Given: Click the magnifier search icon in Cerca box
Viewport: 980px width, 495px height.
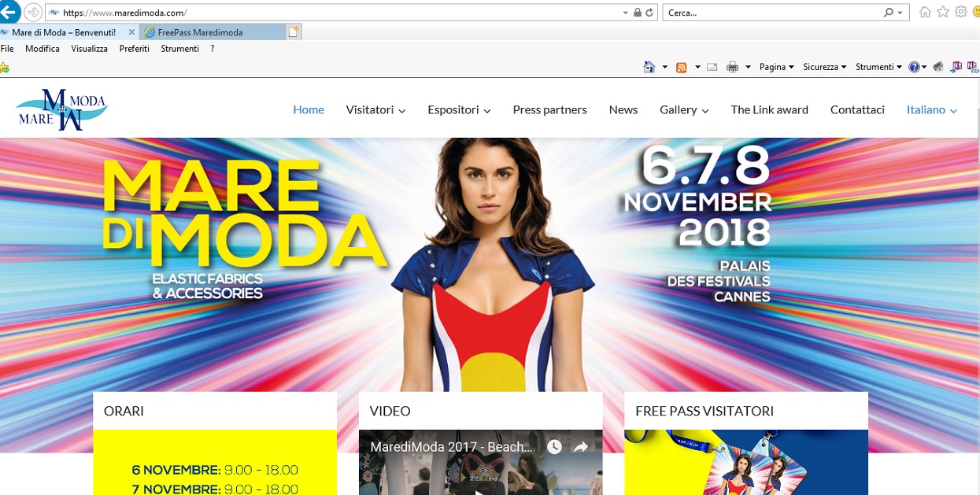Looking at the screenshot, I should (889, 13).
